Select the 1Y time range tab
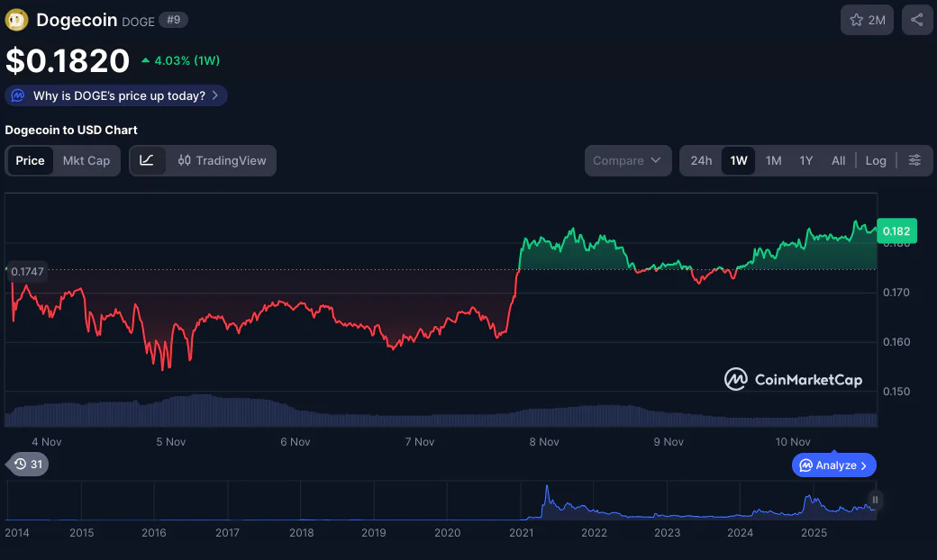Viewport: 937px width, 560px height. (x=806, y=160)
